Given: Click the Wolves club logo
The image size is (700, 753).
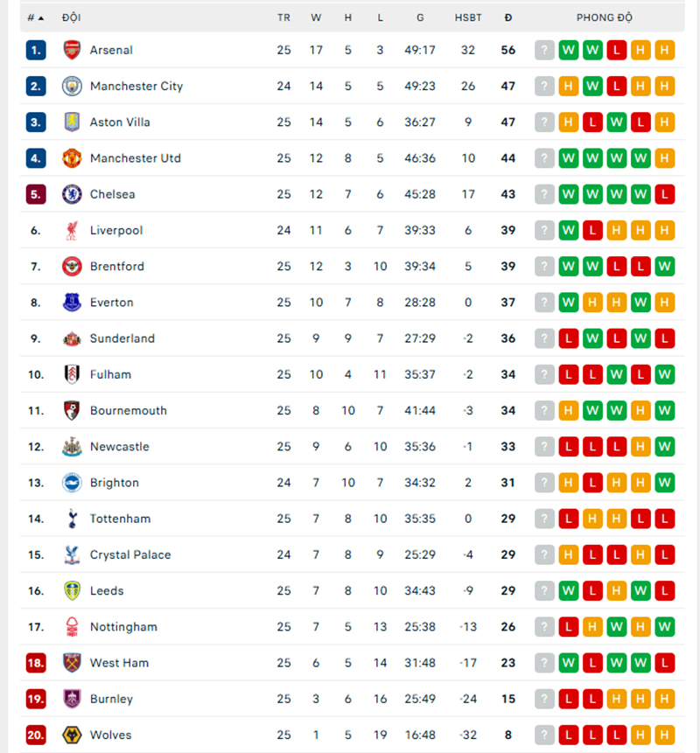Looking at the screenshot, I should (72, 735).
